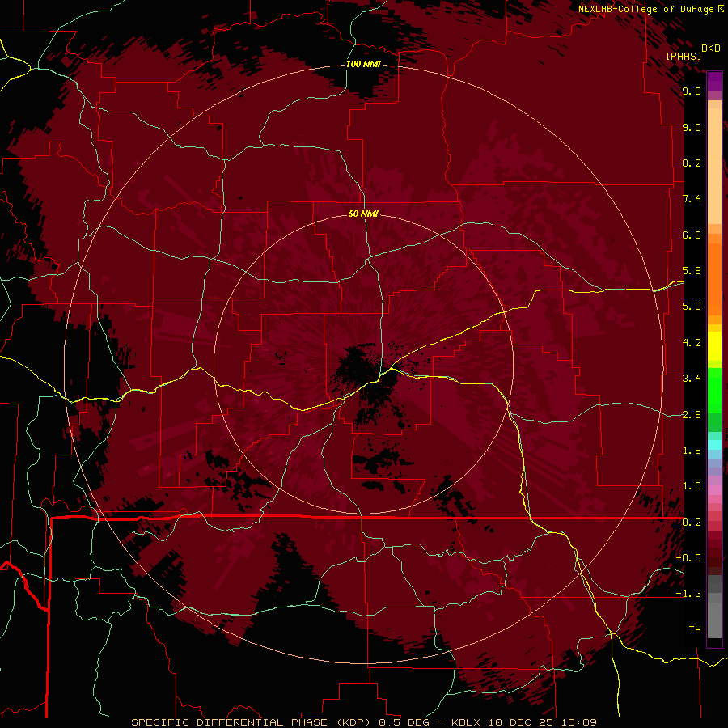Click the 0.5 DEG elevation text
Screen dimensions: 728x728
[x=404, y=722]
